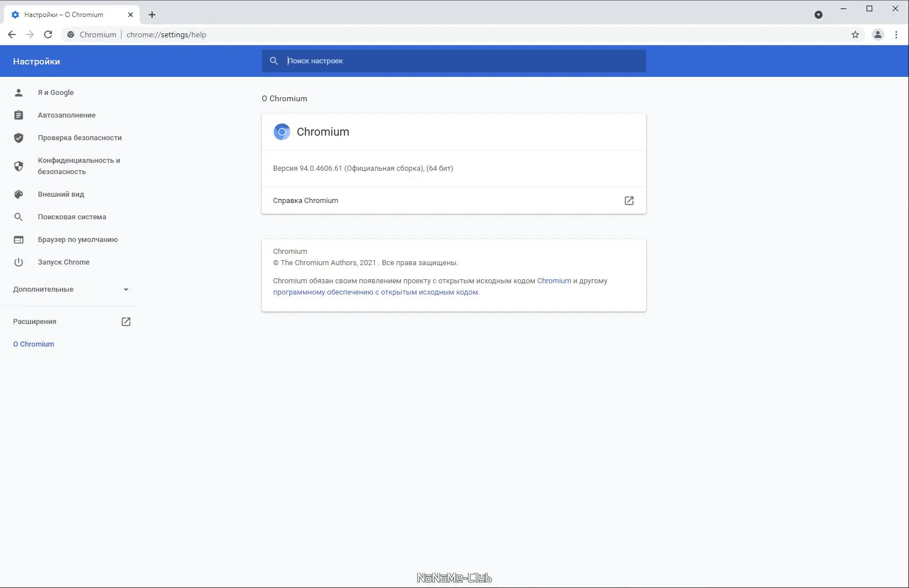This screenshot has height=588, width=909.
Task: Click the browser window icon for Браузер по умолчанию
Action: tap(19, 240)
